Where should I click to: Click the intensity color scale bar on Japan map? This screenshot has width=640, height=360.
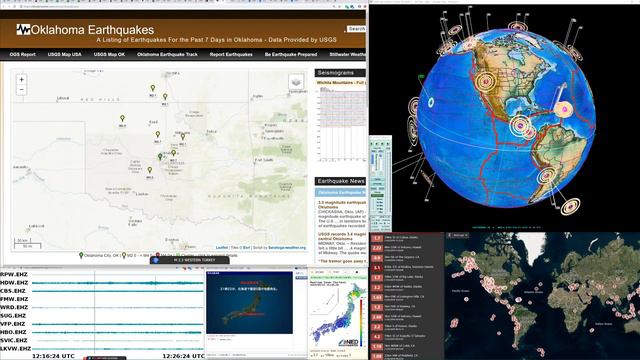[361, 323]
